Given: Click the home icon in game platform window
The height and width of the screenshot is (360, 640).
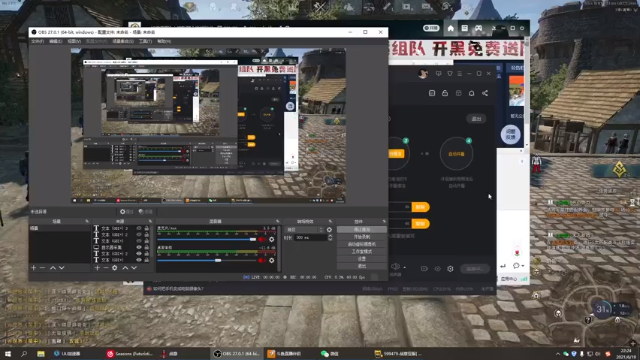Looking at the screenshot, I should [x=451, y=28].
